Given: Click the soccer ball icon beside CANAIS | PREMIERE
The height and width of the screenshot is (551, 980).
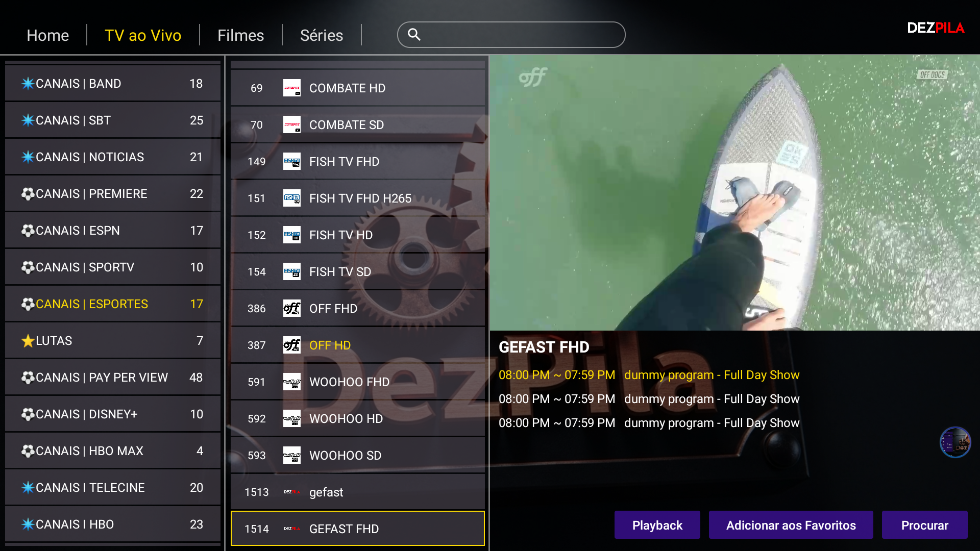Looking at the screenshot, I should (28, 193).
